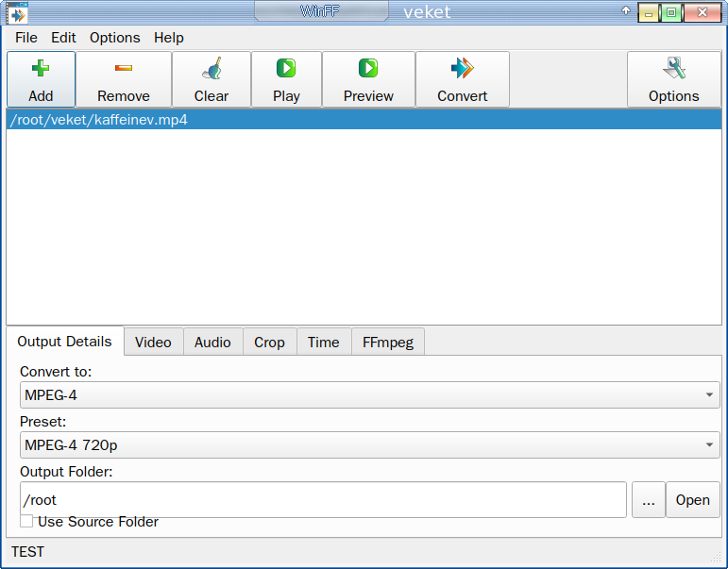
Task: Open the Options menu in menu bar
Action: point(114,38)
